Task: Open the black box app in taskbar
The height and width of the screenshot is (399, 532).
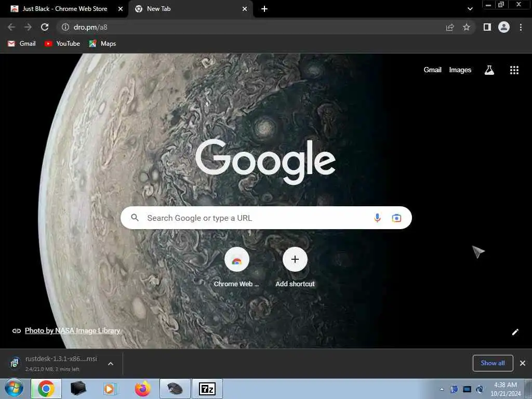Action: coord(78,389)
